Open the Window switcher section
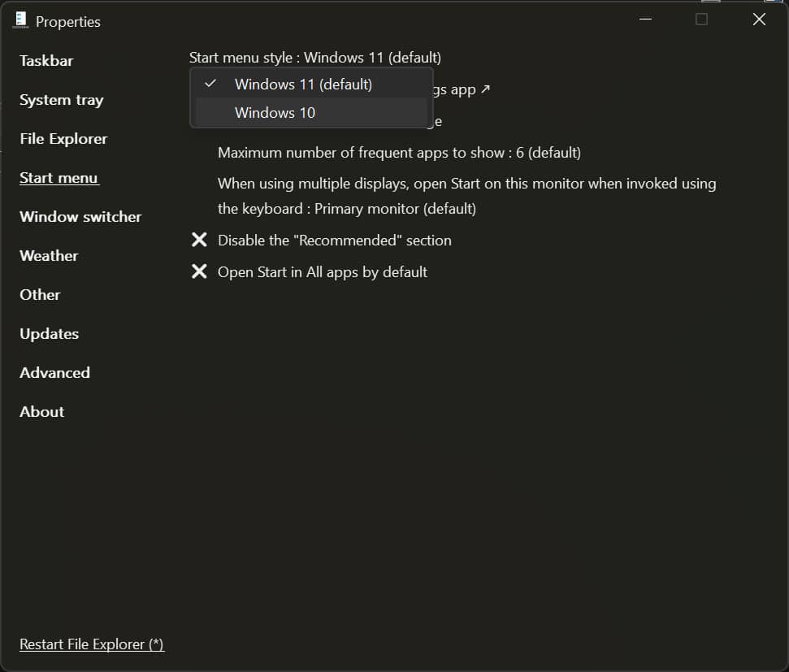 tap(80, 216)
